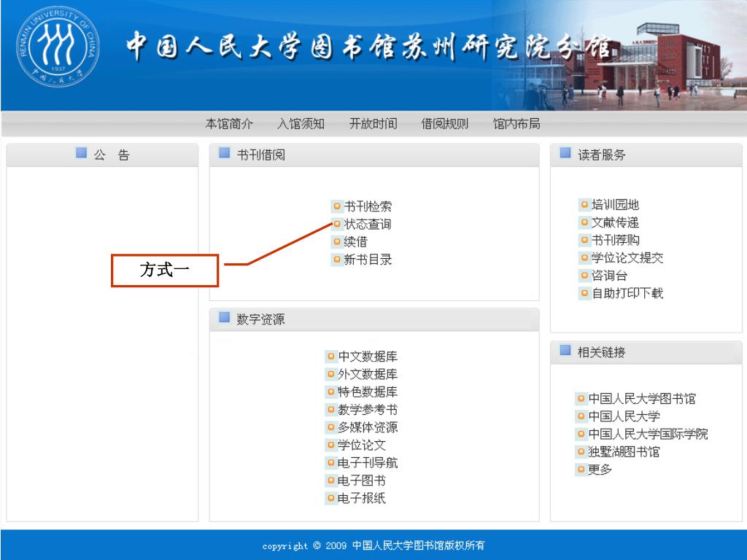The width and height of the screenshot is (747, 560).
Task: Click the 多媒体资源 link
Action: (368, 427)
